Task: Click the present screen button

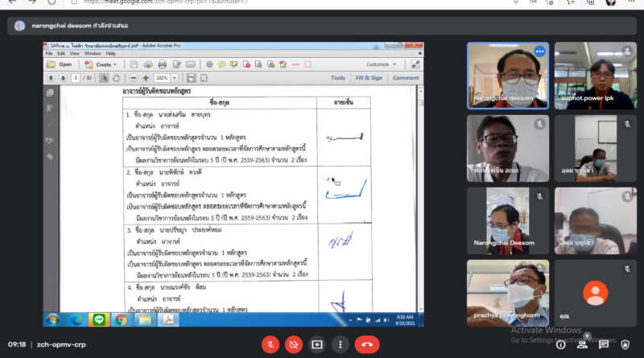Action: (x=317, y=344)
